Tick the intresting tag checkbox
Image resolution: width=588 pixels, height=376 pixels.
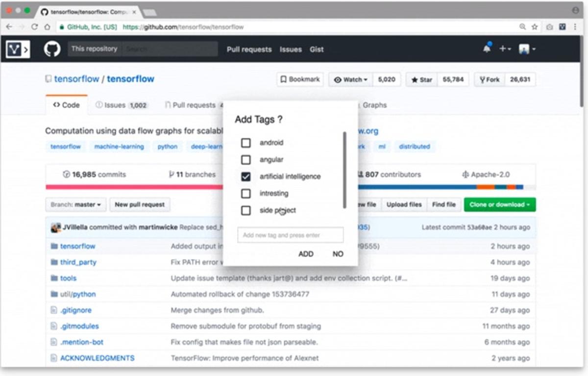click(246, 194)
